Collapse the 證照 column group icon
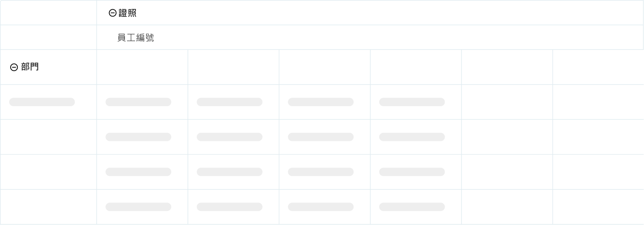 point(112,13)
